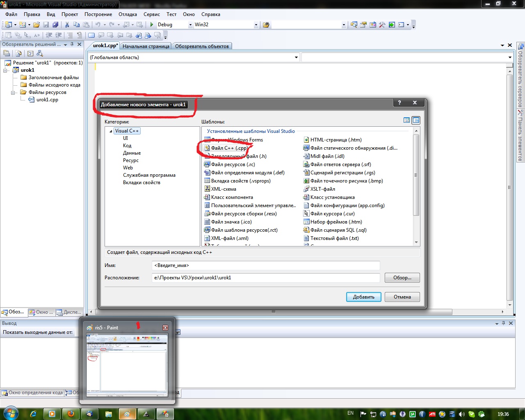Click the ris5 - Paint taskbar preview thumbnail

pos(127,365)
